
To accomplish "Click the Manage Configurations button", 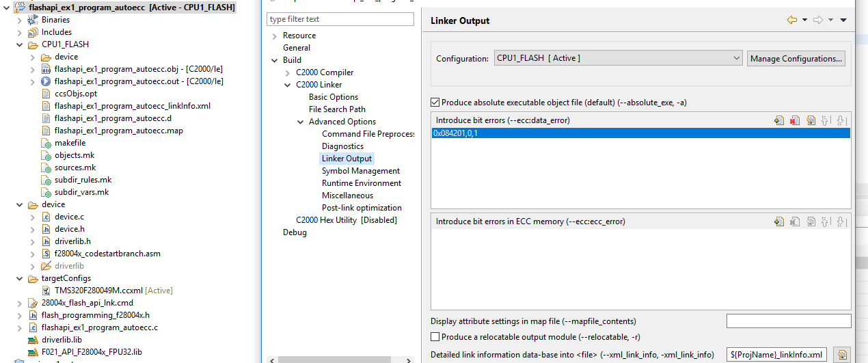I will [x=796, y=58].
